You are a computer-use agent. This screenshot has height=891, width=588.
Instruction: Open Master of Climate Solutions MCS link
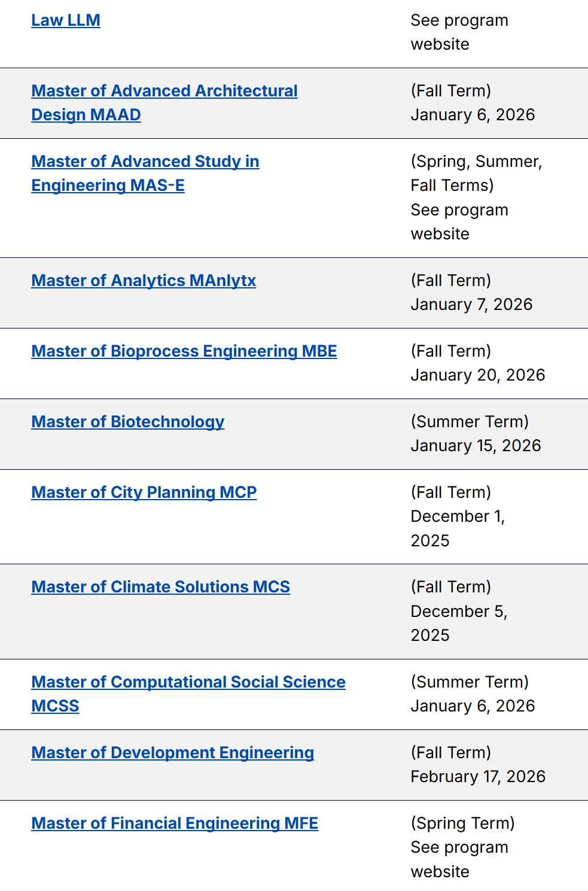pos(161,587)
